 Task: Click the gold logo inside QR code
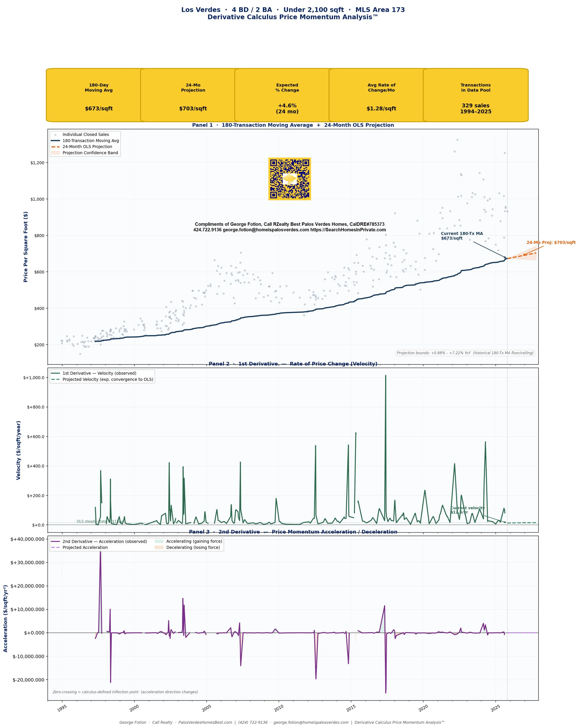point(289,179)
